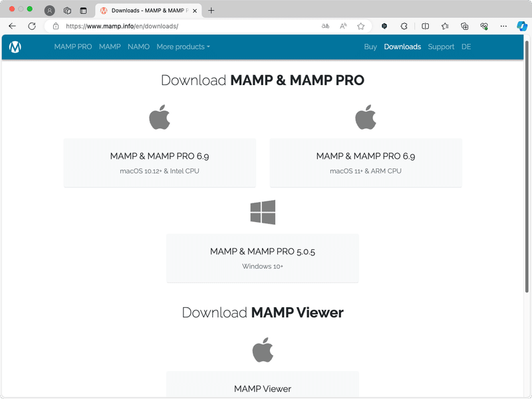Screen dimensions: 532x399
Task: Download MAMP 6.9 for ARM CPU
Action: tap(366, 162)
